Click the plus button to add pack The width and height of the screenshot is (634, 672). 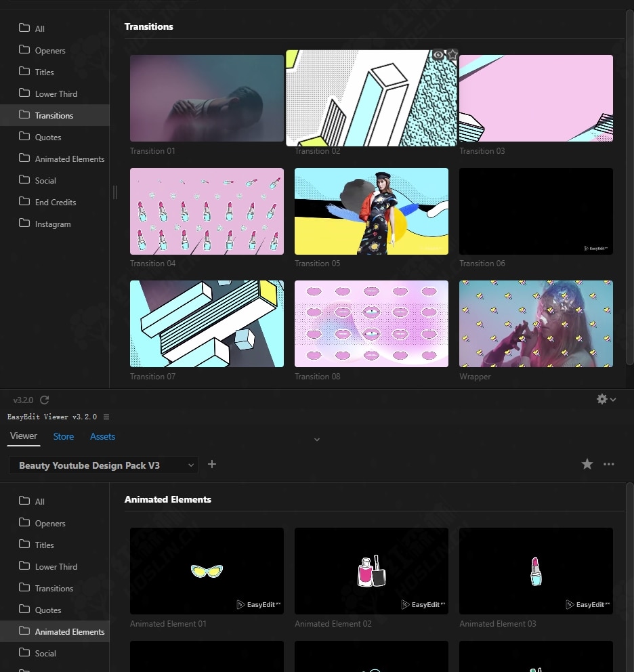click(x=212, y=464)
